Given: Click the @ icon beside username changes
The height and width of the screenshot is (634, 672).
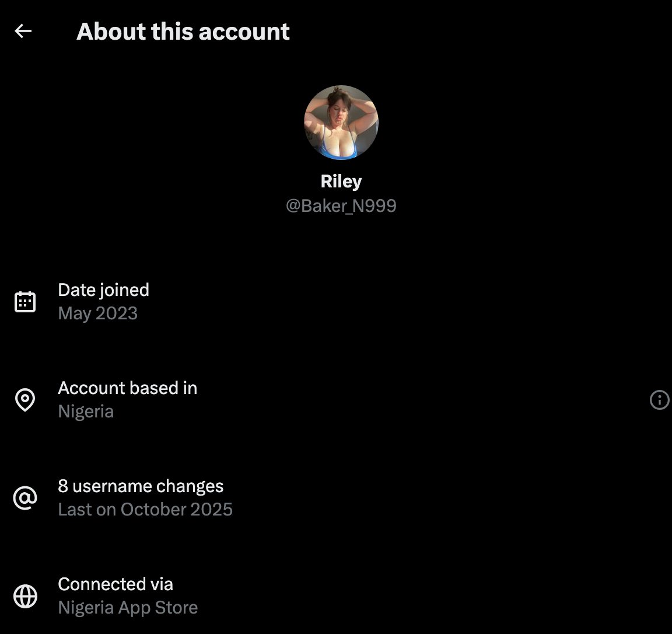Looking at the screenshot, I should [25, 498].
